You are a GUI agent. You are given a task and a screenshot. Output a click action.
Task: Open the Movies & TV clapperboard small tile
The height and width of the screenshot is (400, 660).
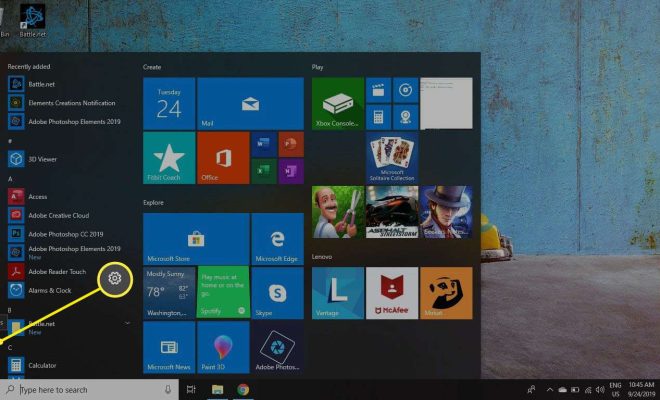click(378, 90)
